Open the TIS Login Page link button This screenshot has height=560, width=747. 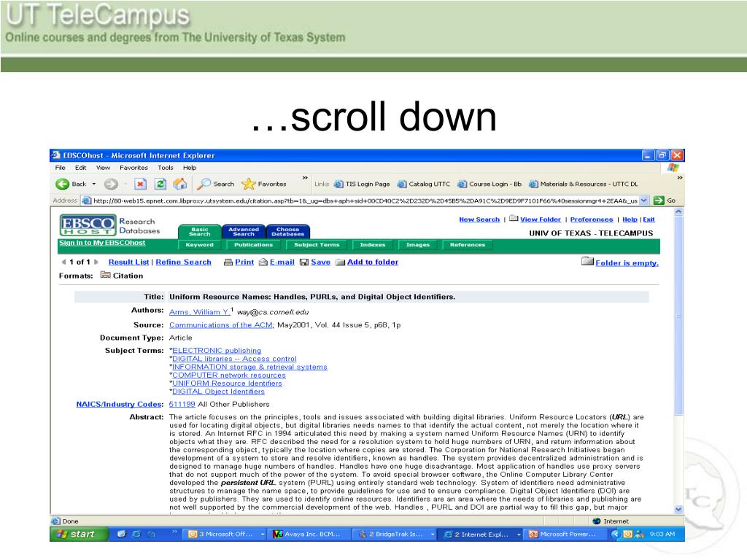click(362, 184)
